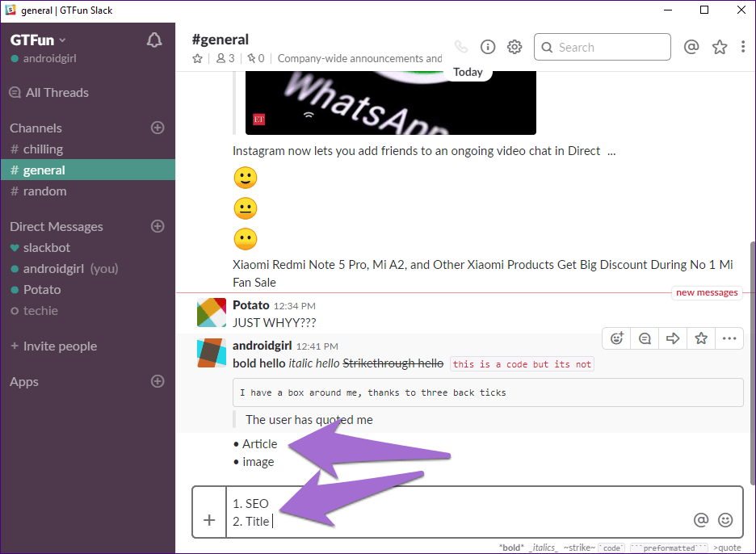Start a call with the phone icon
Viewport: 756px width, 554px height.
pos(461,47)
